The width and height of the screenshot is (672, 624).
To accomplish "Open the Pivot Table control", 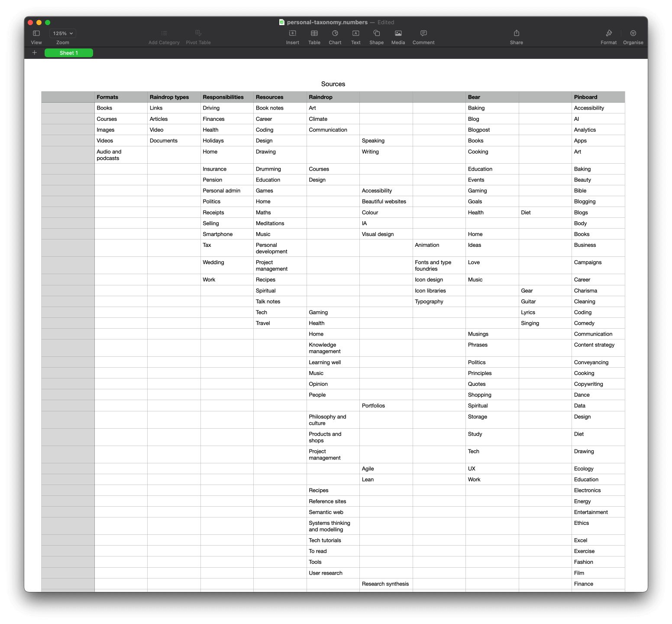I will coord(198,36).
